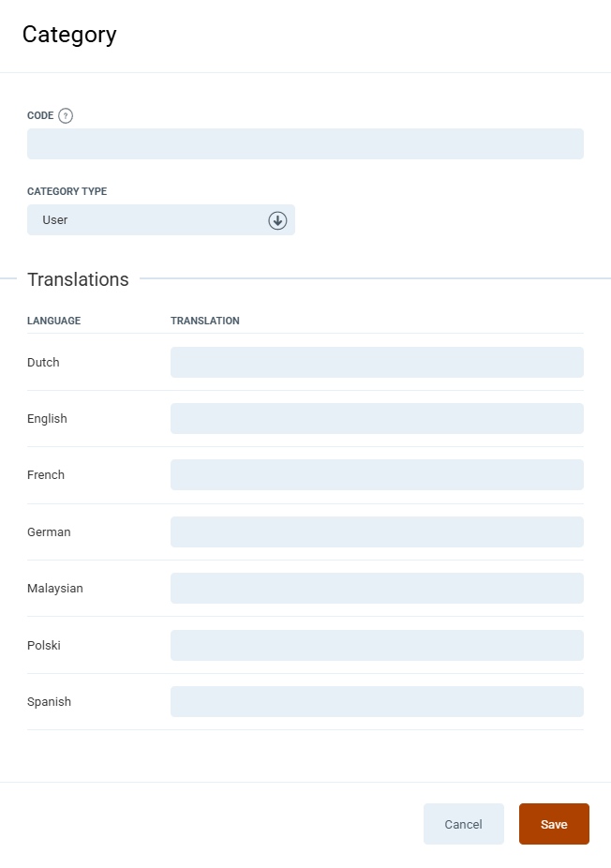Click the Dutch translation input field
611x868 pixels.
click(376, 363)
